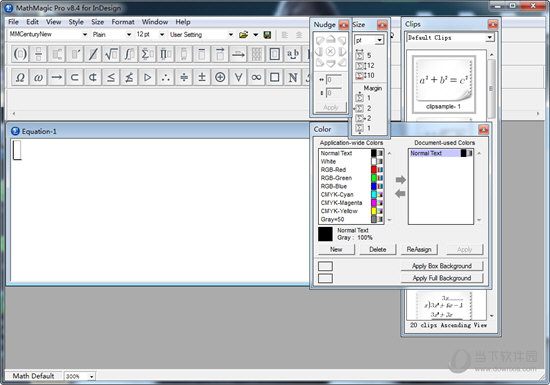The image size is (550, 385).
Task: Click Apply Full Background button
Action: [x=442, y=278]
